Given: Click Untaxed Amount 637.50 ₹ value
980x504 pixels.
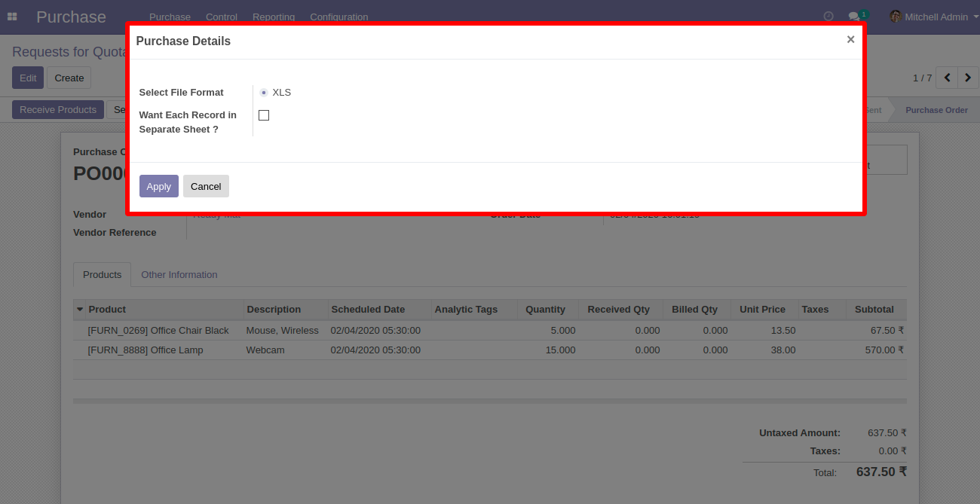Looking at the screenshot, I should (x=887, y=433).
